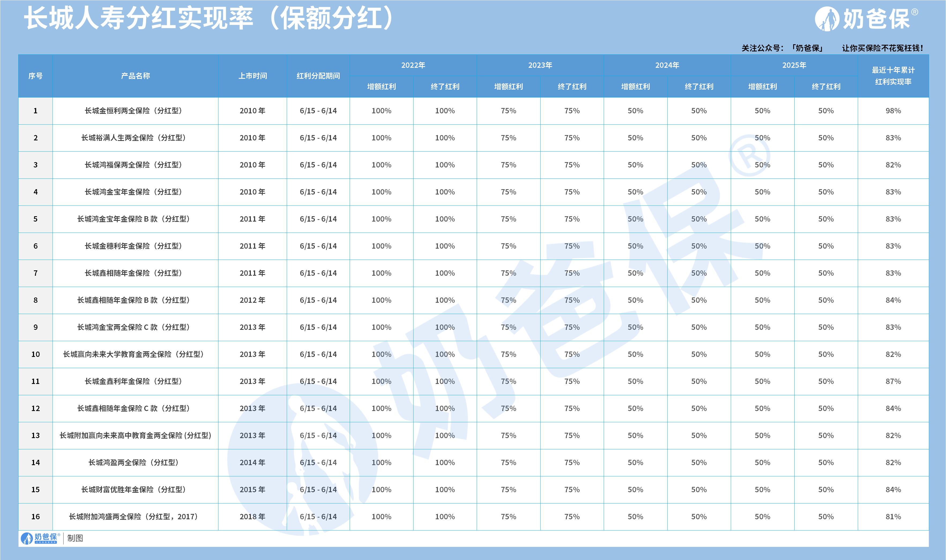Click the 6/15 - 6/14 period for 长城鸿盈
Image resolution: width=946 pixels, height=560 pixels.
coord(318,462)
